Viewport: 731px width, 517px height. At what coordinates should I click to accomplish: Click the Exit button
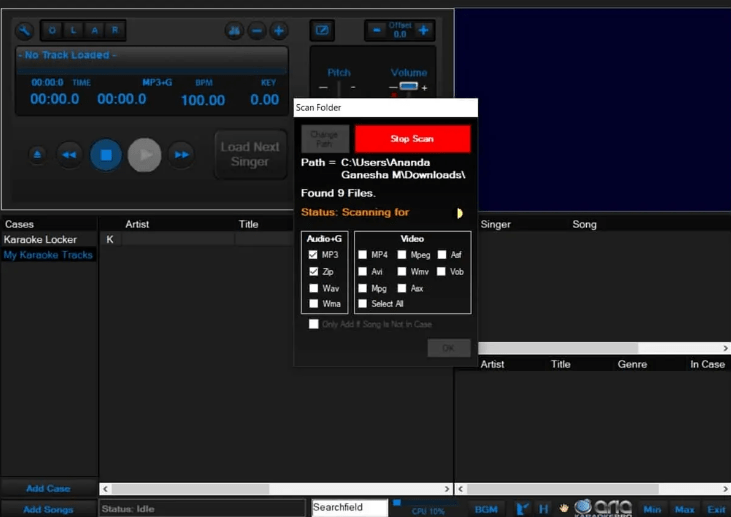tap(716, 510)
